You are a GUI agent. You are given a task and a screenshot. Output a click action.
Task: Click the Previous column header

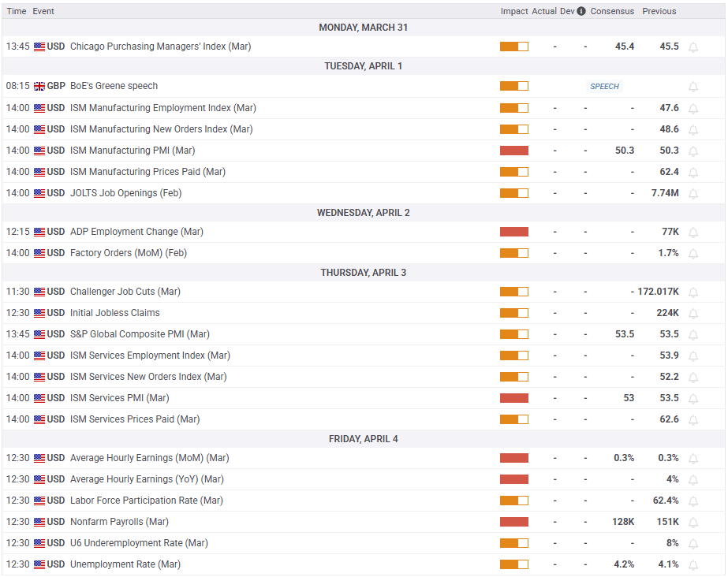point(659,11)
